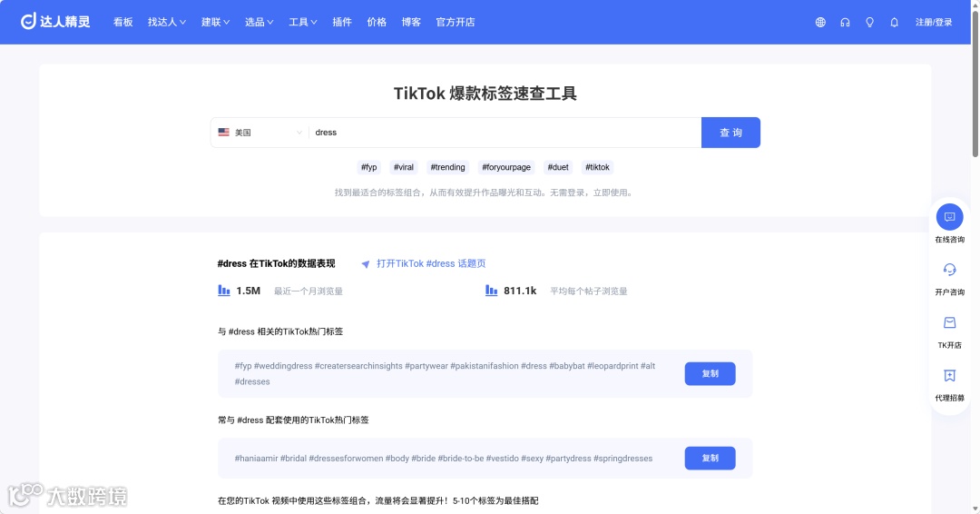980x514 pixels.
Task: Select the #foryourpage suggestion tag
Action: coord(506,167)
